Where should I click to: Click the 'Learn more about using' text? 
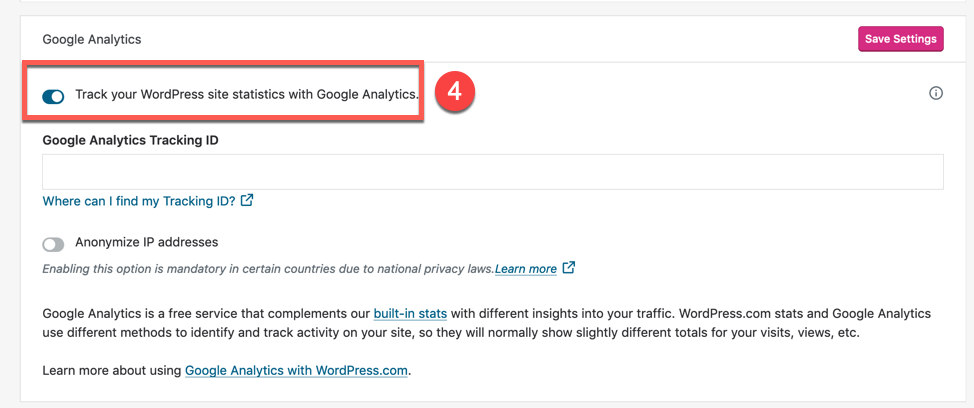pyautogui.click(x=112, y=370)
